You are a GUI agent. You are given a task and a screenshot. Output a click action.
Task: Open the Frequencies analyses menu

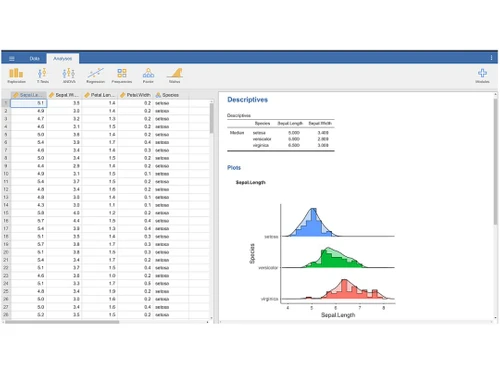(122, 76)
